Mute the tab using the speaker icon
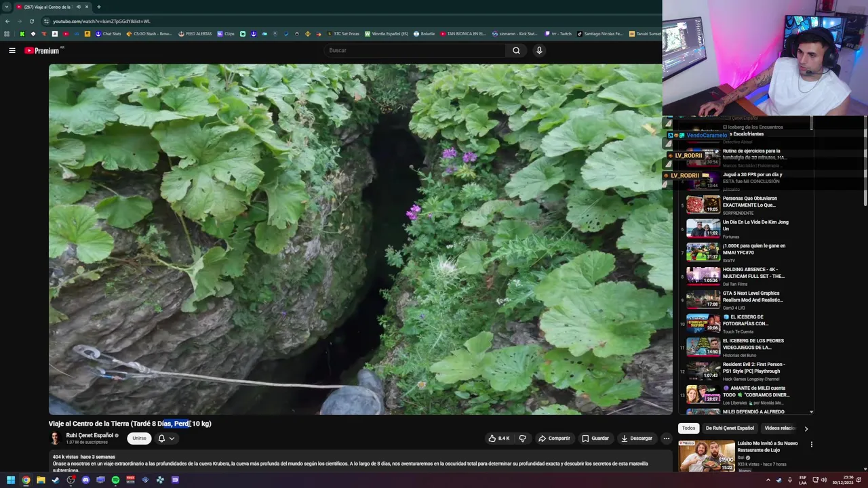Screen dimensions: 868x488 (79, 7)
